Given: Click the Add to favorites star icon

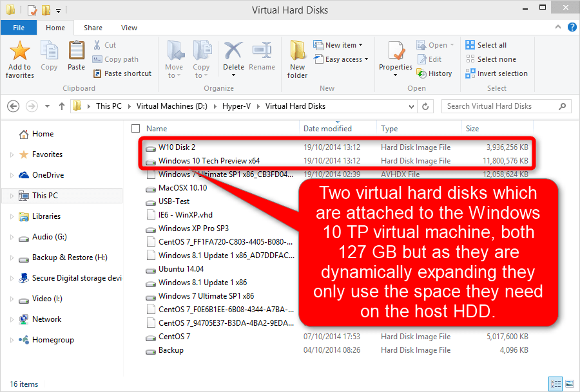Looking at the screenshot, I should (x=19, y=51).
